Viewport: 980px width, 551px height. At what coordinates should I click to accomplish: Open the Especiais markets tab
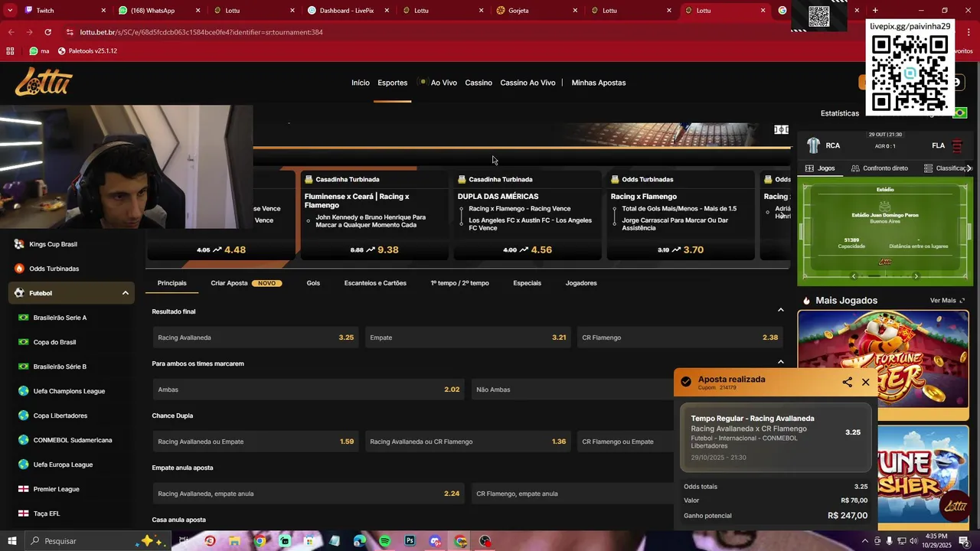click(x=527, y=283)
